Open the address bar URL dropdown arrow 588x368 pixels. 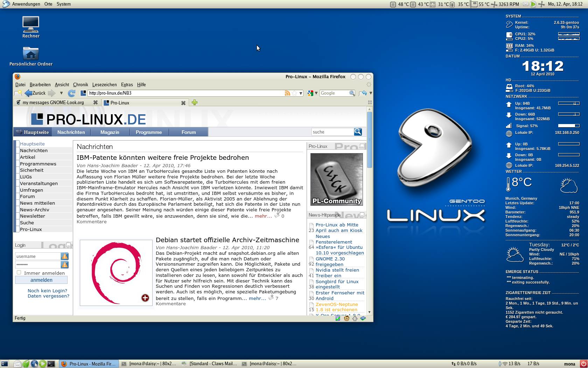click(x=300, y=93)
